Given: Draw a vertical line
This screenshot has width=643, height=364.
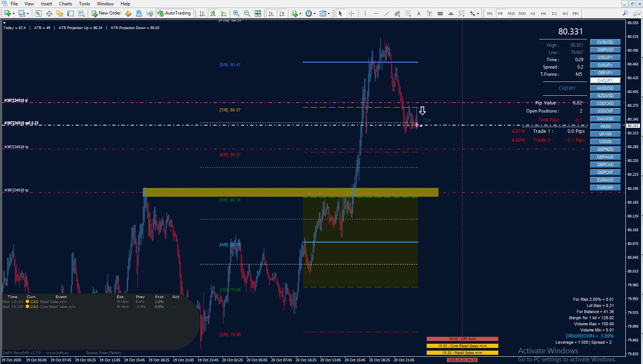Looking at the screenshot, I should [365, 13].
